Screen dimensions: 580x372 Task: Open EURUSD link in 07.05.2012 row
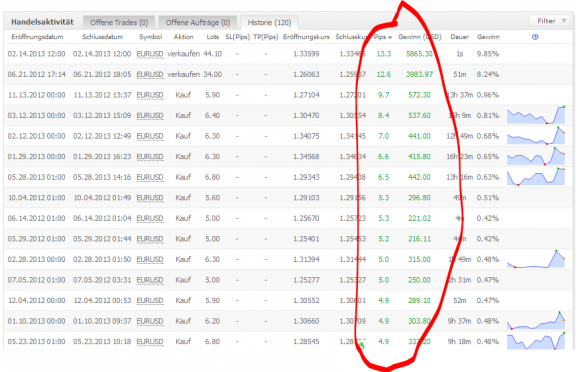(150, 280)
